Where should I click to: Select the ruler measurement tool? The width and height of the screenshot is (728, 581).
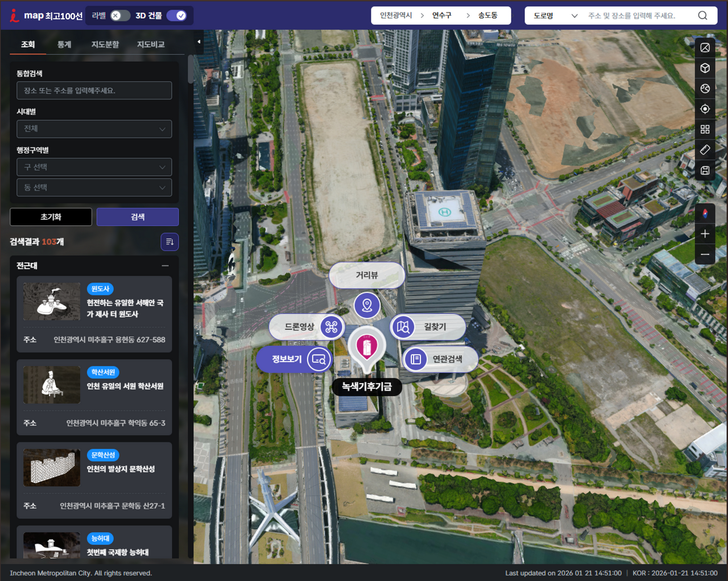705,150
